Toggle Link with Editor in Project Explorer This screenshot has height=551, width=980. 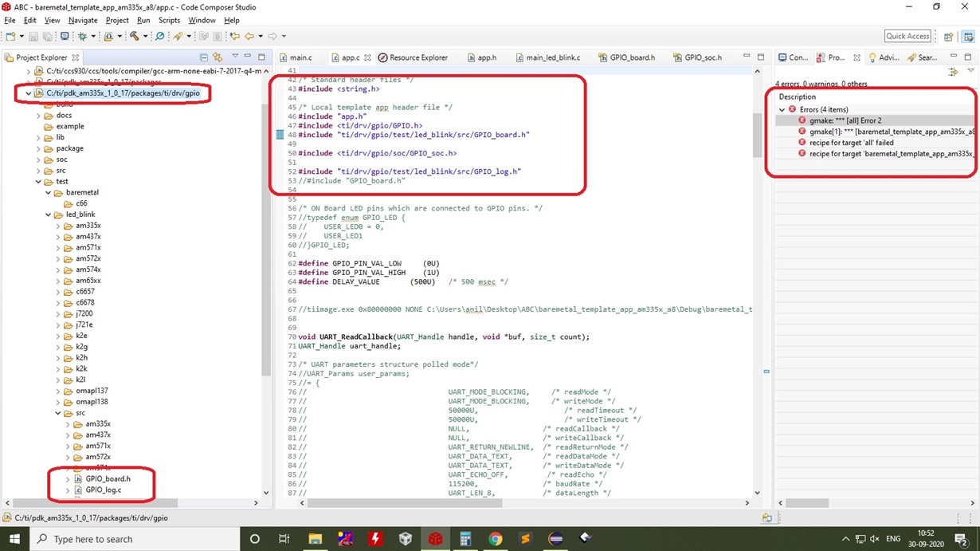[218, 57]
